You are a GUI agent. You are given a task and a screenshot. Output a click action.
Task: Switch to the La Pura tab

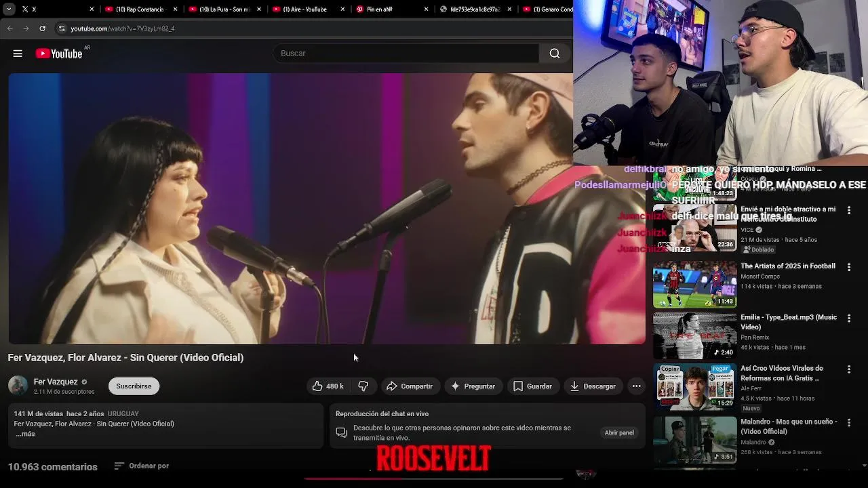pyautogui.click(x=224, y=9)
